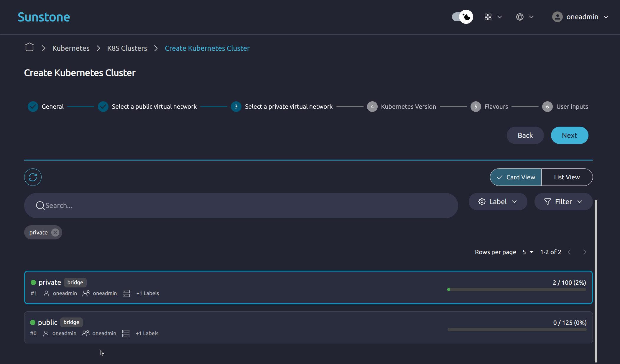Switch to List View
Viewport: 620px width, 364px height.
pyautogui.click(x=567, y=177)
